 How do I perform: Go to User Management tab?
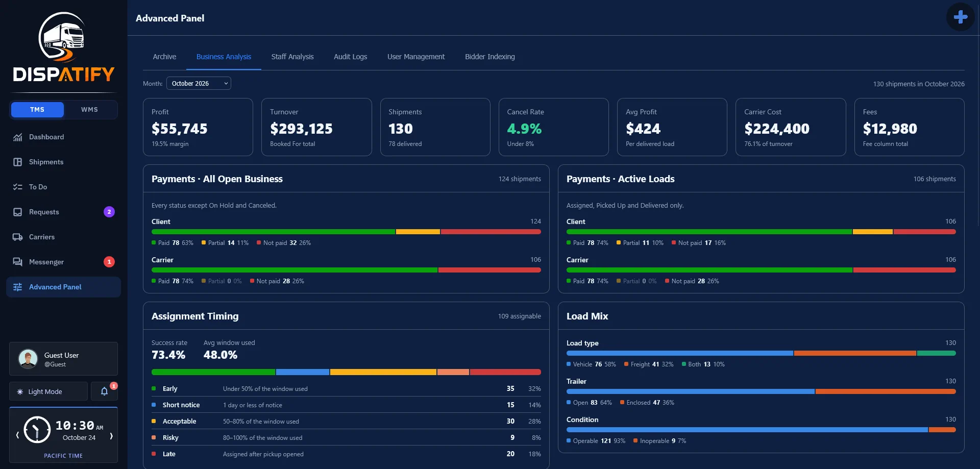click(416, 57)
